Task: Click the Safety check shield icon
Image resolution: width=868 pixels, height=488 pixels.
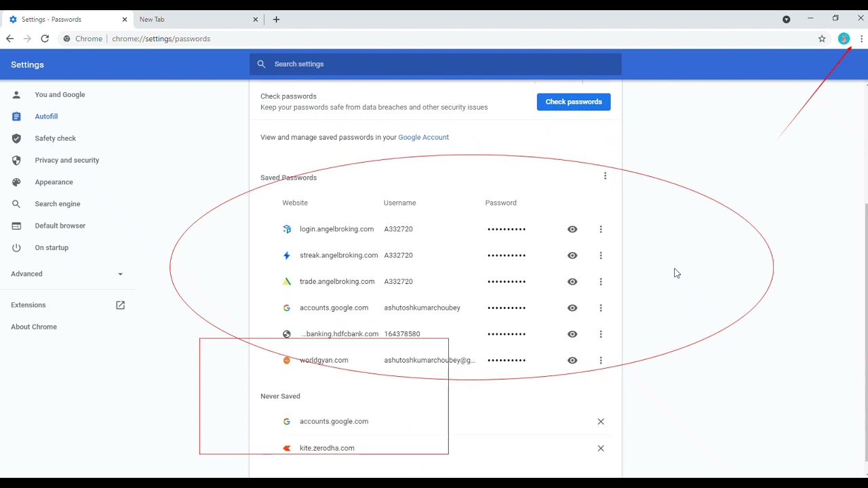Action: (16, 138)
